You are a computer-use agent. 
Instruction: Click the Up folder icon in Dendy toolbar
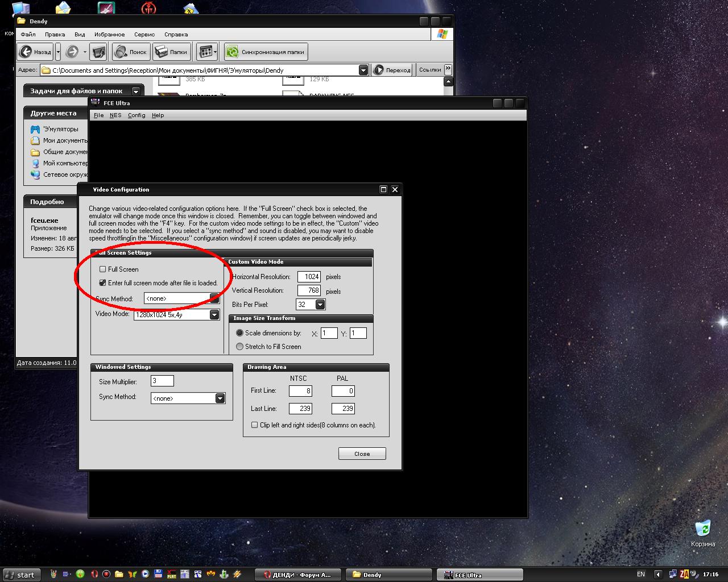point(98,52)
